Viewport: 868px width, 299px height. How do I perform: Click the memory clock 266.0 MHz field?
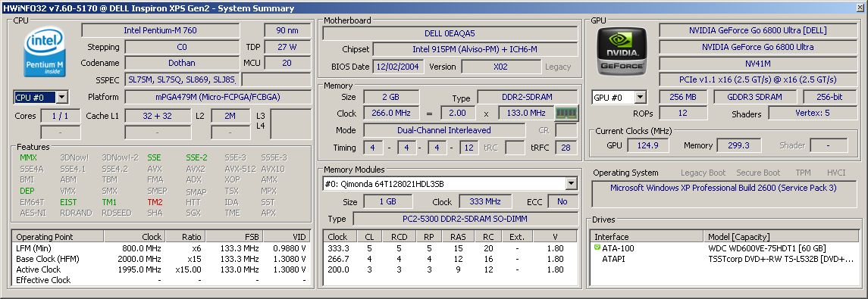[x=390, y=114]
